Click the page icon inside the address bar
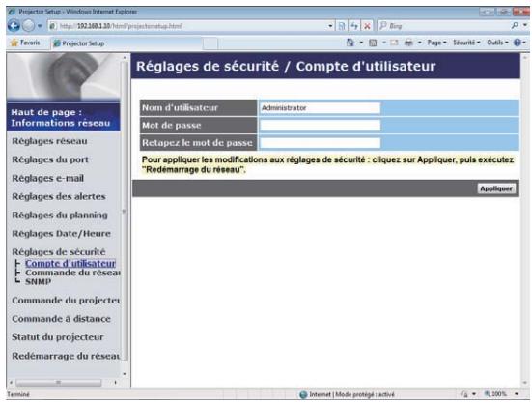This screenshot has height=404, width=532. [x=52, y=26]
